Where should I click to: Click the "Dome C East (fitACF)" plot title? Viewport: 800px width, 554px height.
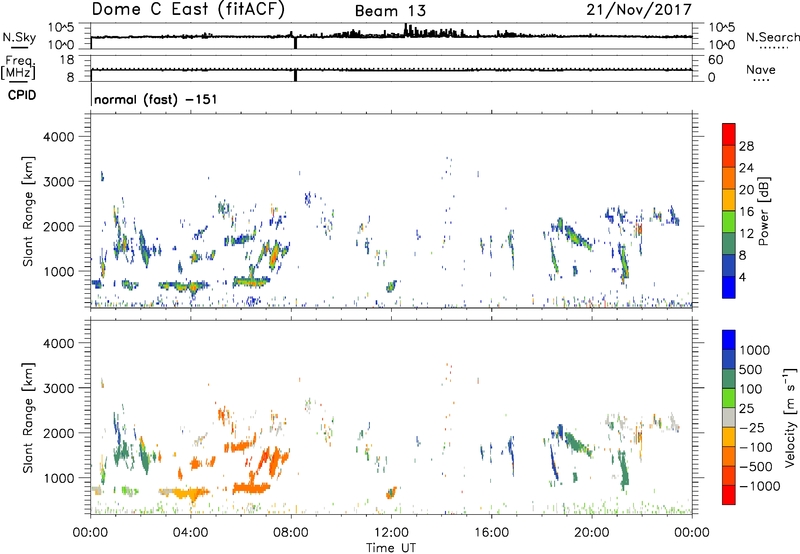click(188, 10)
